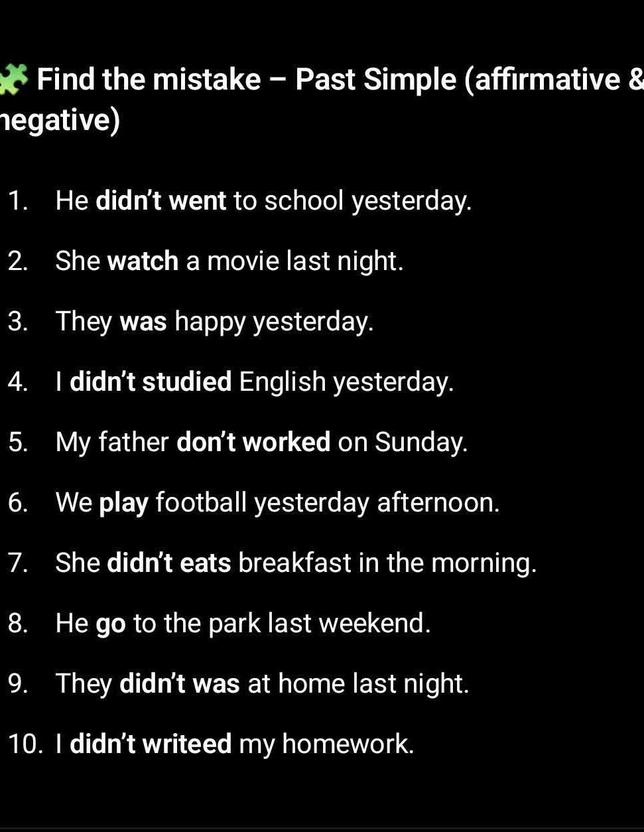Click bold phrase 'don't worked'
The width and height of the screenshot is (644, 832).
coord(253,442)
